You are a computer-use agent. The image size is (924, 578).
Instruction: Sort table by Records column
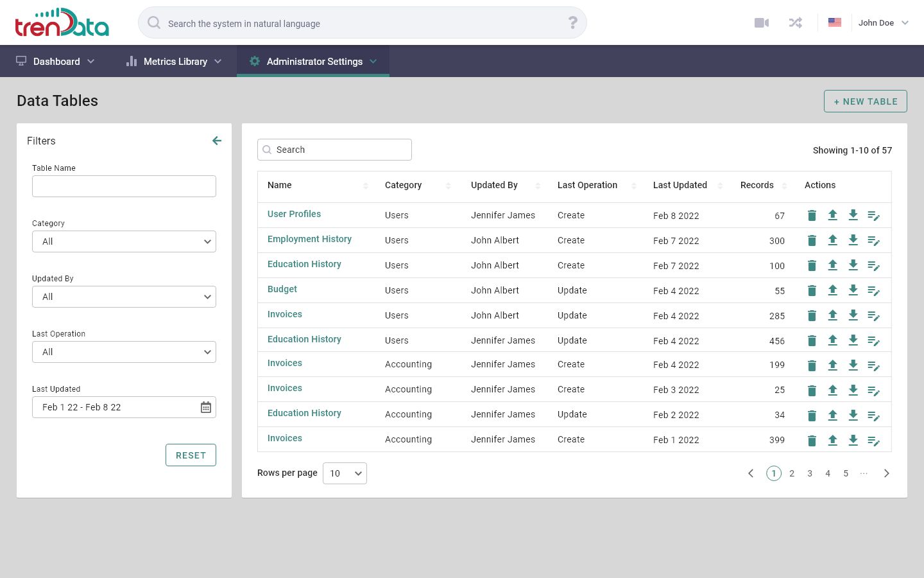(x=784, y=186)
